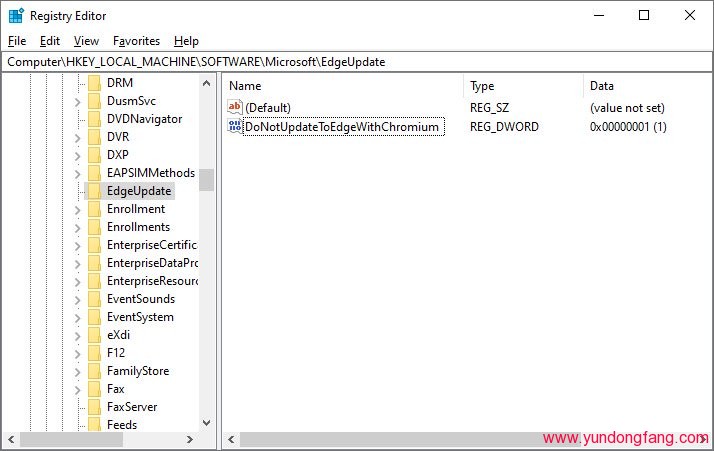Image resolution: width=714 pixels, height=451 pixels.
Task: Expand the EventSystem key
Action: (x=77, y=318)
